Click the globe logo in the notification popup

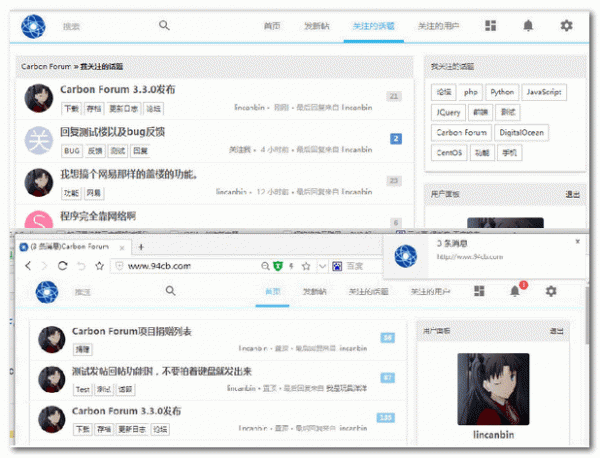coord(406,256)
